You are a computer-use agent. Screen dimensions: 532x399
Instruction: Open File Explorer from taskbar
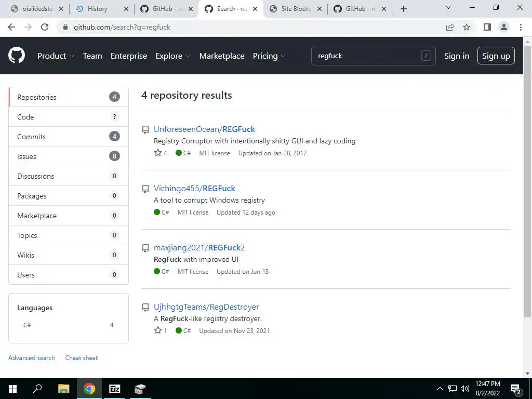point(63,389)
